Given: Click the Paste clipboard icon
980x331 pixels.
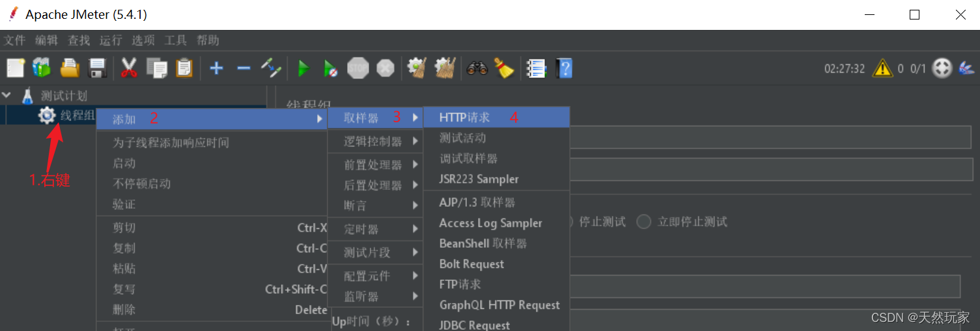Looking at the screenshot, I should [x=184, y=68].
